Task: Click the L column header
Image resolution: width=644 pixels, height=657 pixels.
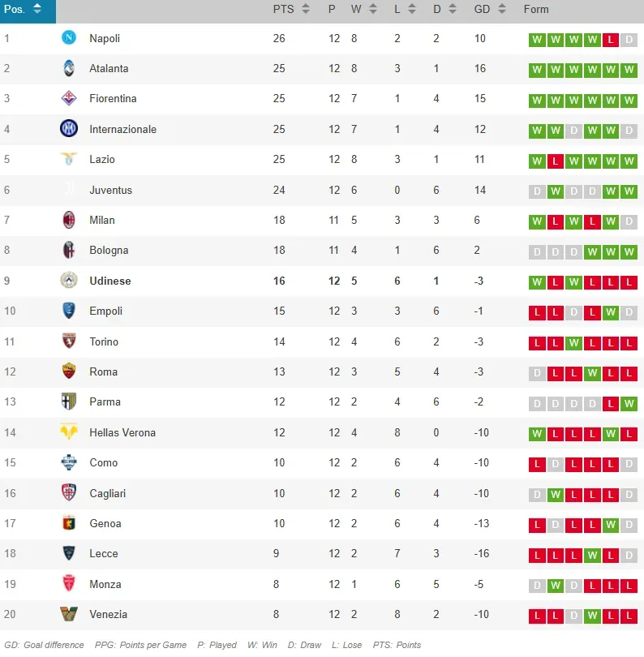Action: (x=399, y=9)
